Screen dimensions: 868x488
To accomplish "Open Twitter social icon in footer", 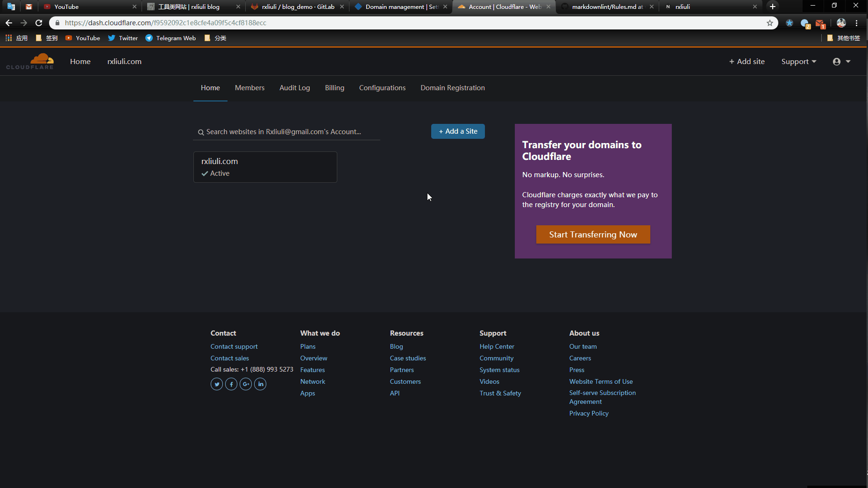I will point(217,384).
